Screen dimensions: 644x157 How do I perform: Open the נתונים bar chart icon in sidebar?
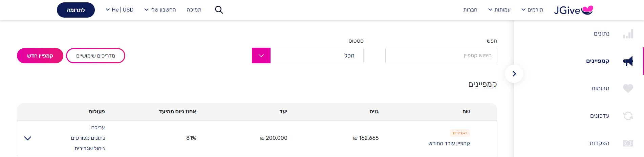628,33
